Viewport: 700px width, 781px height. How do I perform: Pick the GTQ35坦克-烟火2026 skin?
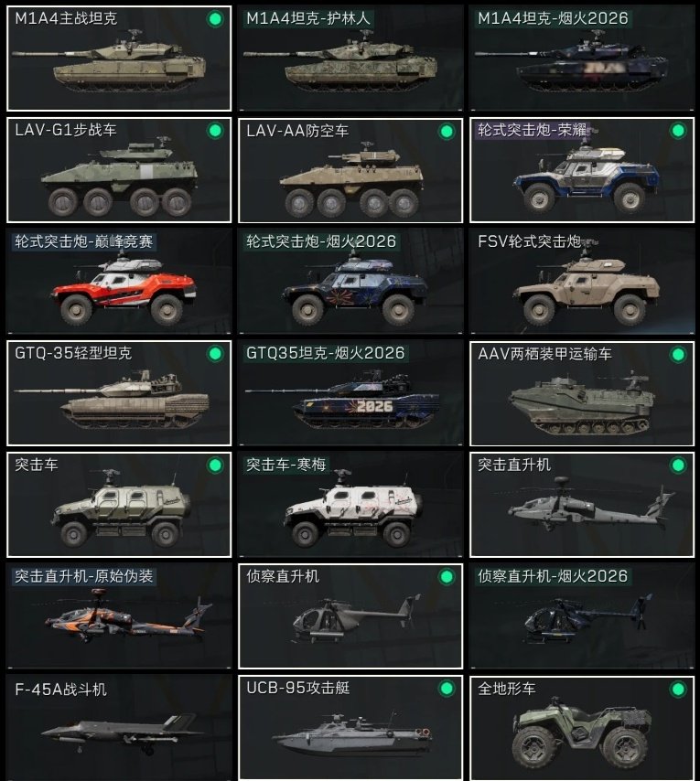[350, 393]
